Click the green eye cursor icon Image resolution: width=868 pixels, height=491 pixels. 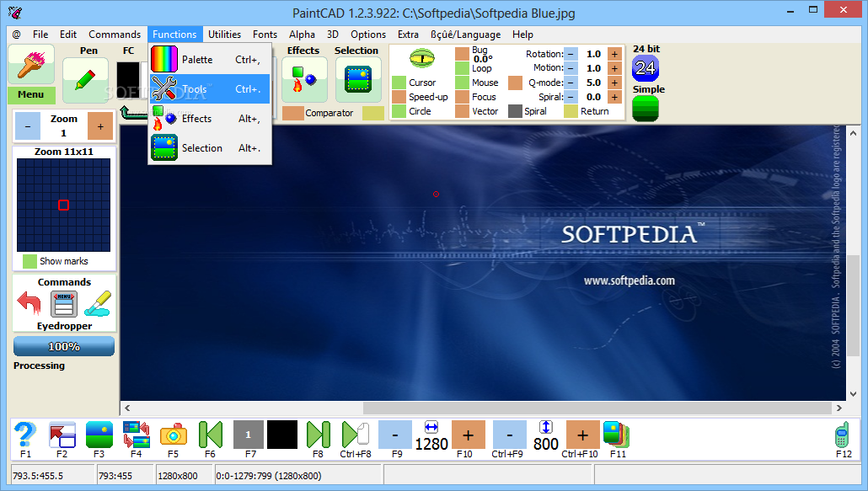(x=422, y=58)
